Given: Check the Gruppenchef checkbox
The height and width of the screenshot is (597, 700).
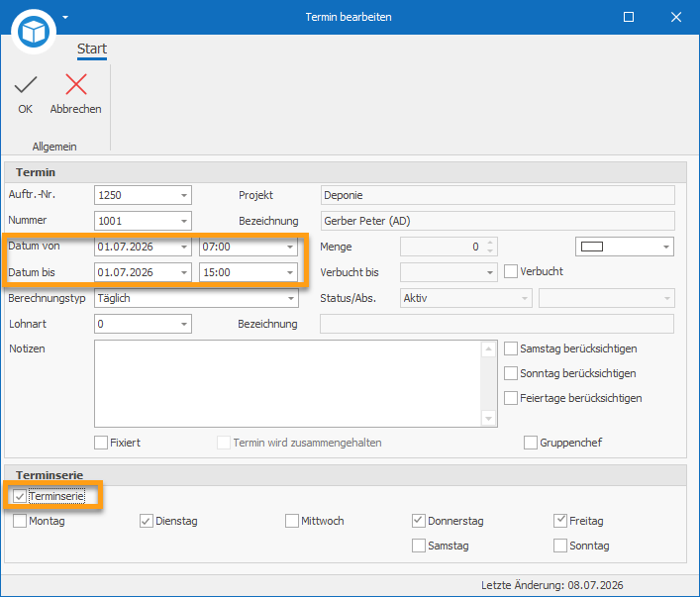Looking at the screenshot, I should (531, 443).
